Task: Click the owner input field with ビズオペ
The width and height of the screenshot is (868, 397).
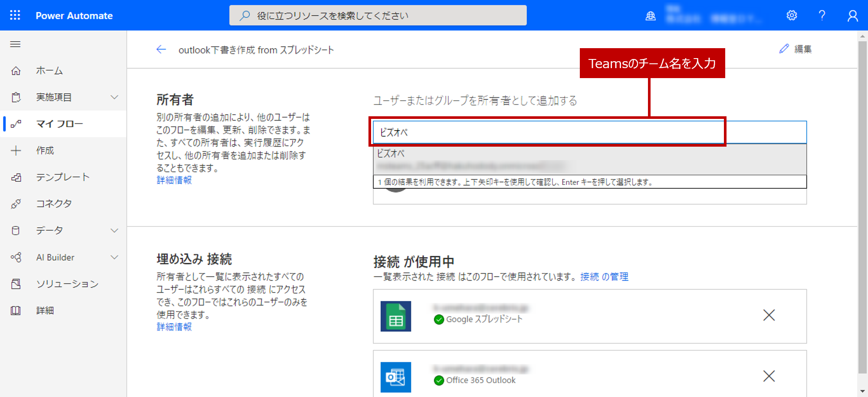Action: click(590, 132)
